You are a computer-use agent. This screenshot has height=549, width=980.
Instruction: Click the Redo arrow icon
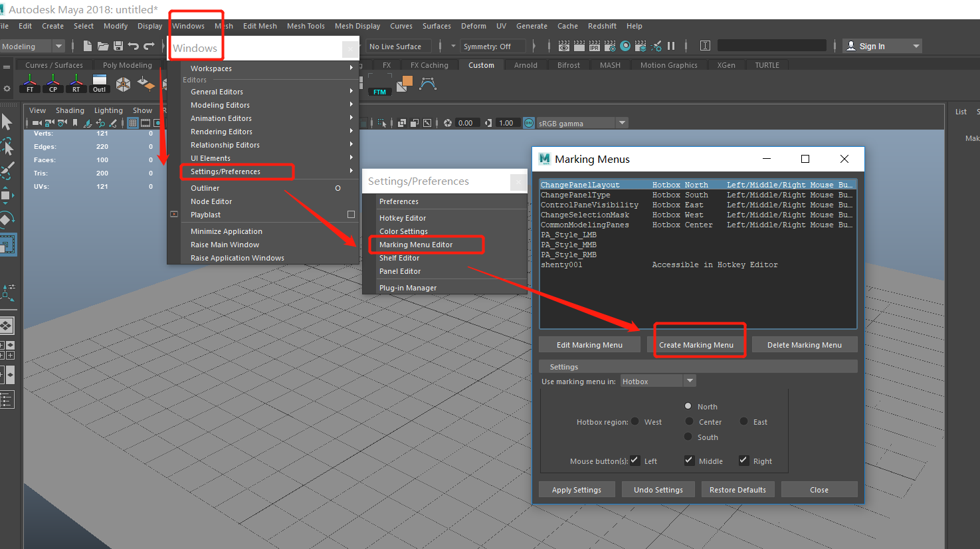point(149,46)
